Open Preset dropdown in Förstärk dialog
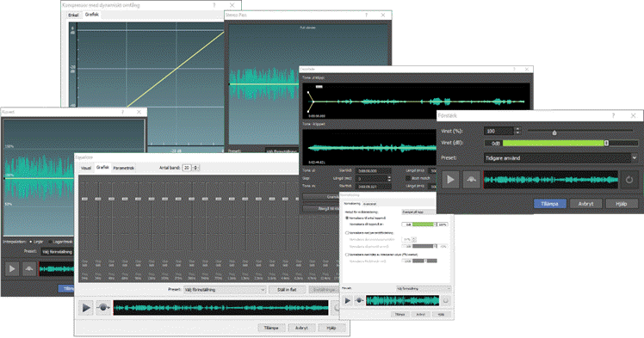The image size is (644, 338). [x=561, y=158]
